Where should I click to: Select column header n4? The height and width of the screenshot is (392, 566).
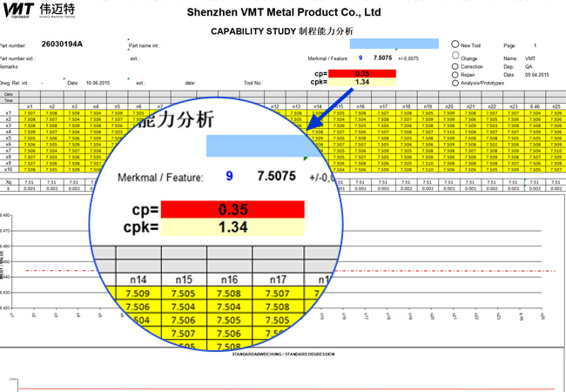(96, 107)
